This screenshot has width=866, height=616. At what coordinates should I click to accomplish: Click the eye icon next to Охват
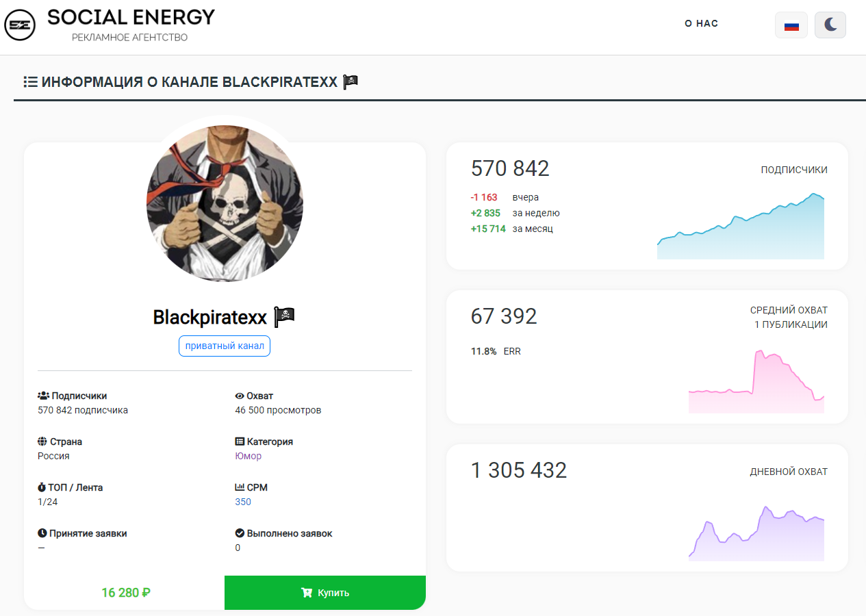tap(240, 396)
